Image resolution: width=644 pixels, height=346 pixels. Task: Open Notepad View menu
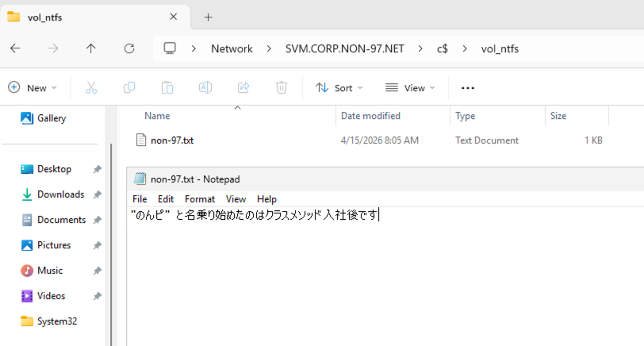236,199
